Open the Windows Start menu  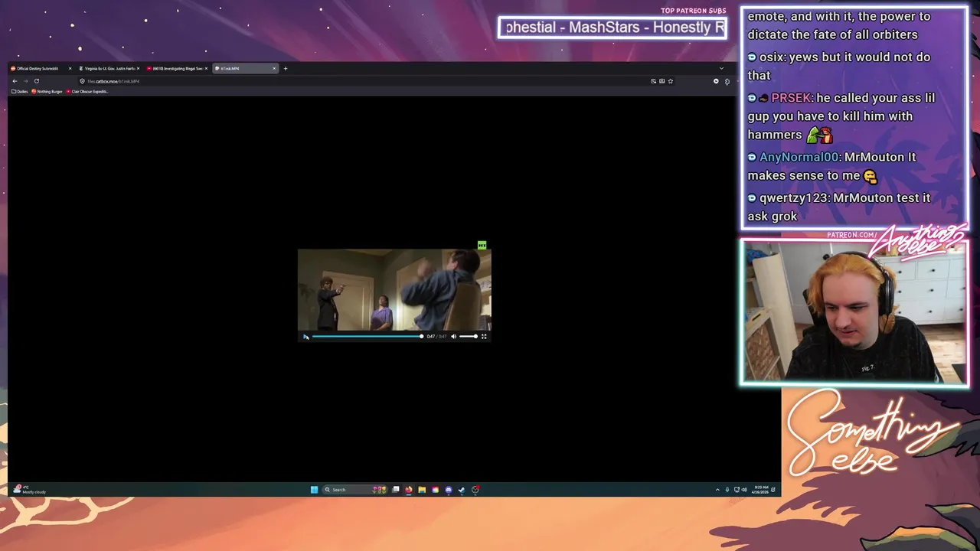tap(314, 490)
